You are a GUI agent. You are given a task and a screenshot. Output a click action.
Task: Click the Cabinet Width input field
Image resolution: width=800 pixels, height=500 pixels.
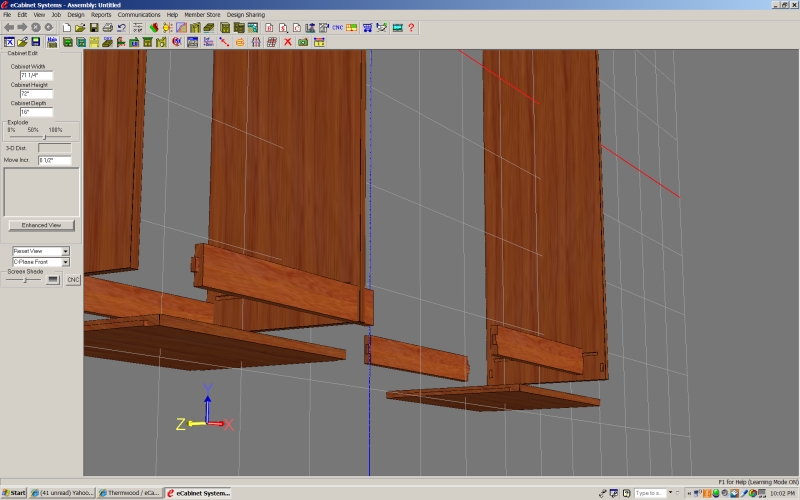(x=36, y=75)
